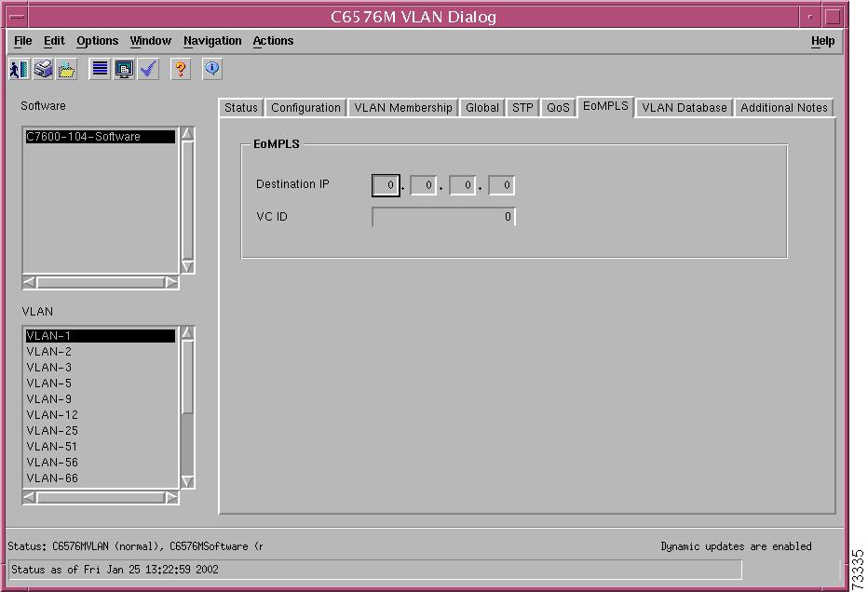Click the running-man exit icon
868x592 pixels.
point(20,69)
